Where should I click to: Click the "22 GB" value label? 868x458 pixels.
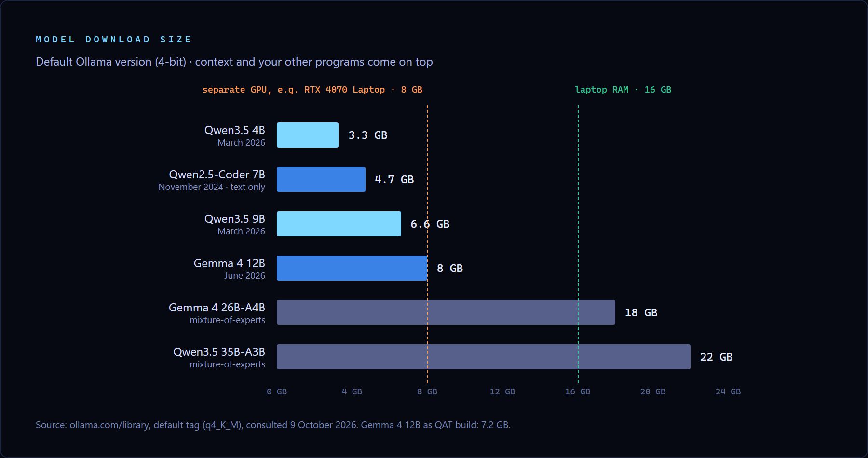[x=717, y=357]
